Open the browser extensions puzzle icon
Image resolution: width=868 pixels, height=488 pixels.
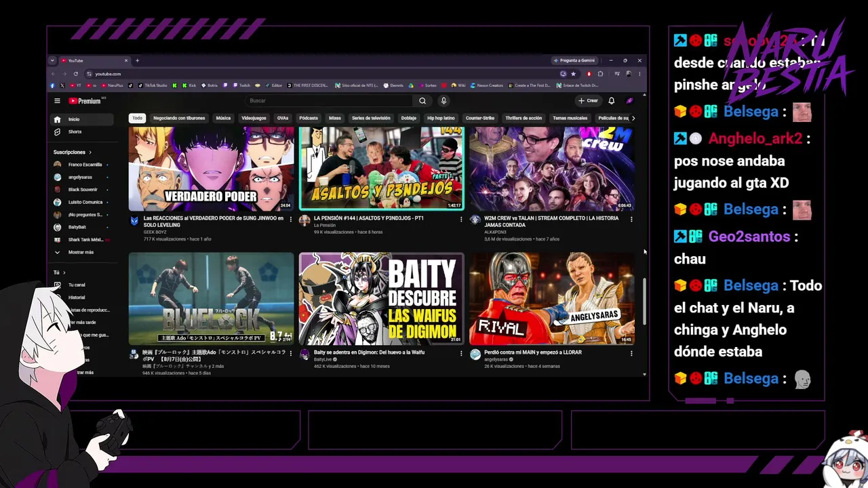pyautogui.click(x=600, y=74)
